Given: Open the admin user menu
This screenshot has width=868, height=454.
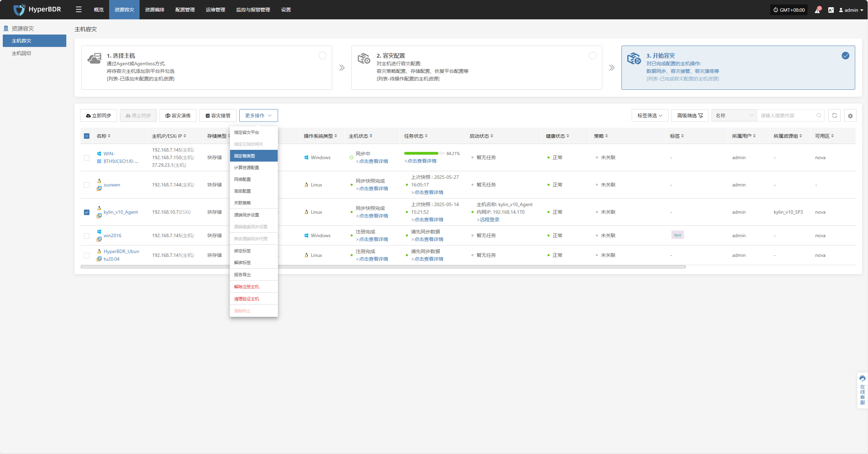Looking at the screenshot, I should click(x=851, y=10).
